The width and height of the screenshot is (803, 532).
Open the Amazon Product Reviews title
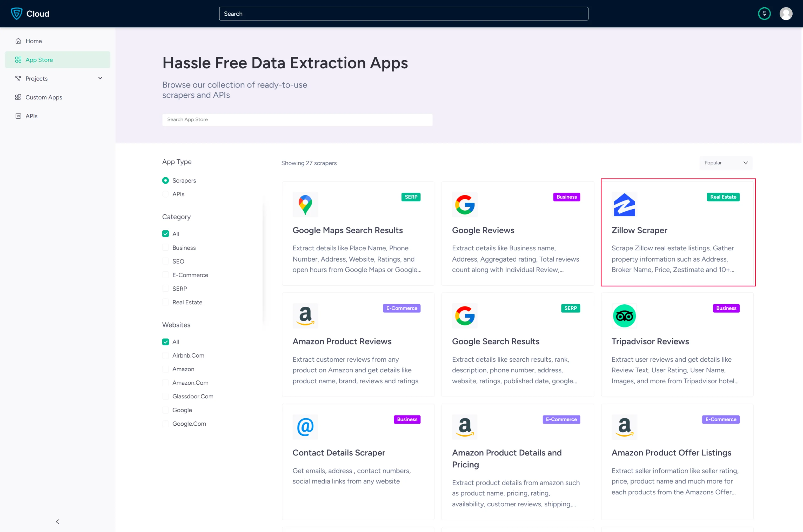[342, 341]
